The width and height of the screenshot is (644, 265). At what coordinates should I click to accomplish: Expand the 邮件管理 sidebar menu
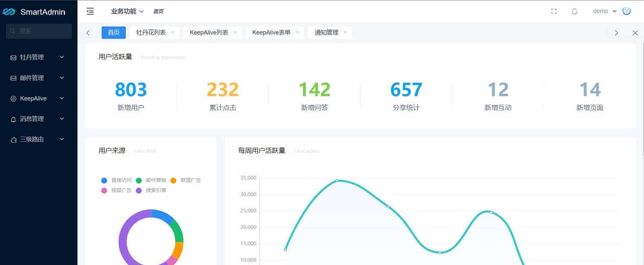click(x=39, y=78)
